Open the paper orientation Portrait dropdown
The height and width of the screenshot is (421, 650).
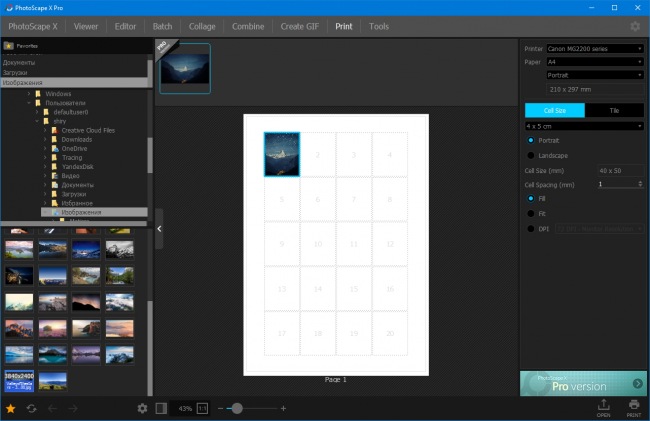tap(595, 75)
